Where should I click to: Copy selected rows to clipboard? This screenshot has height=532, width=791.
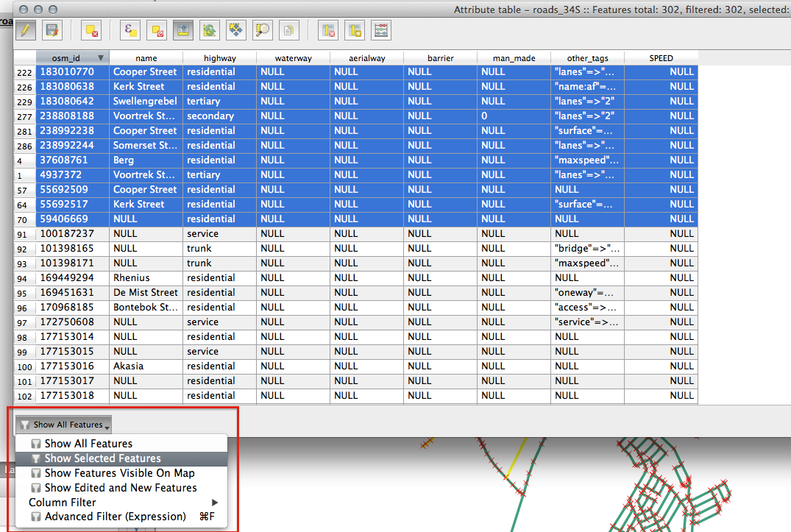[x=289, y=30]
